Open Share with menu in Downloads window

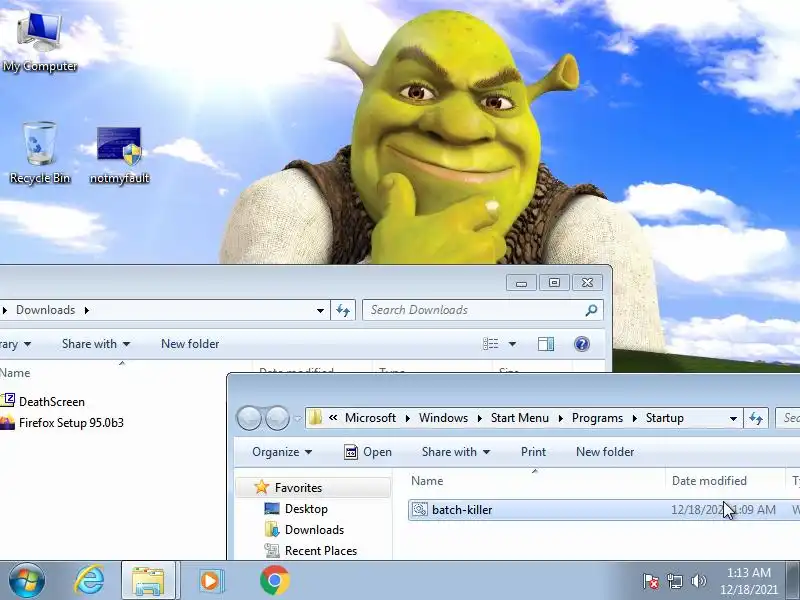(96, 344)
